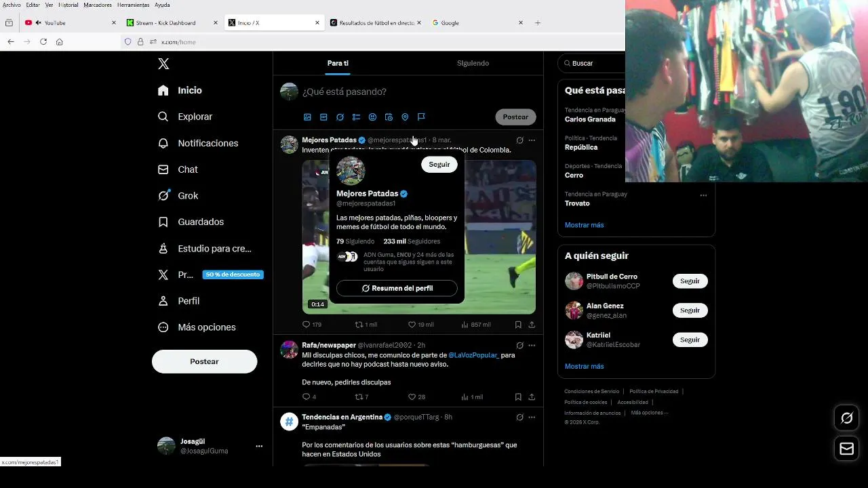Viewport: 868px width, 488px height.
Task: Open Guardados in the sidebar
Action: pyautogui.click(x=191, y=222)
